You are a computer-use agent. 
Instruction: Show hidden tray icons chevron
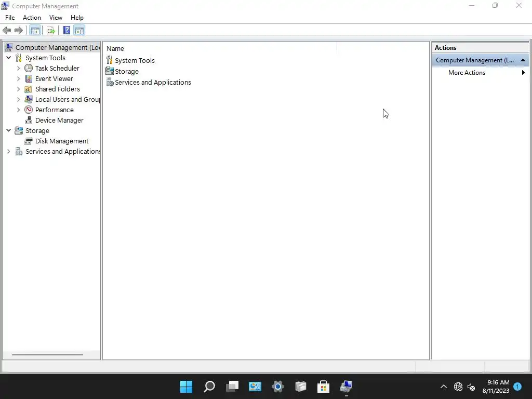click(x=444, y=387)
